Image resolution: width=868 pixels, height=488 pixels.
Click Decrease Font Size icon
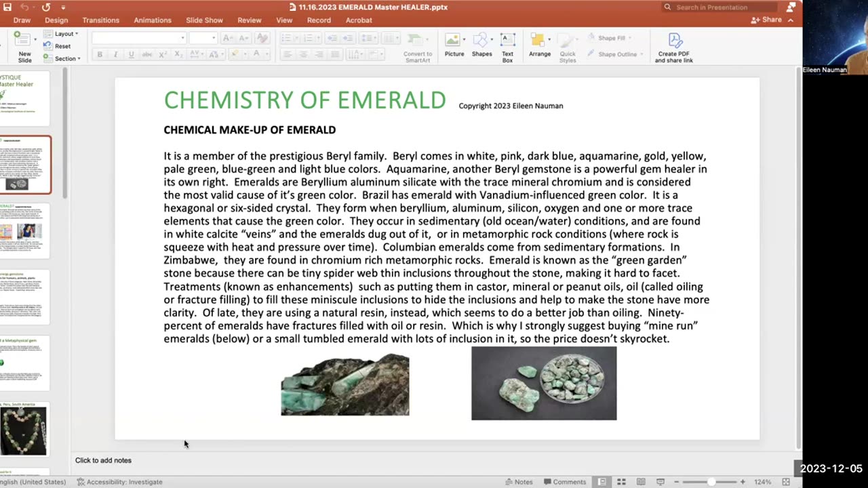coord(243,38)
